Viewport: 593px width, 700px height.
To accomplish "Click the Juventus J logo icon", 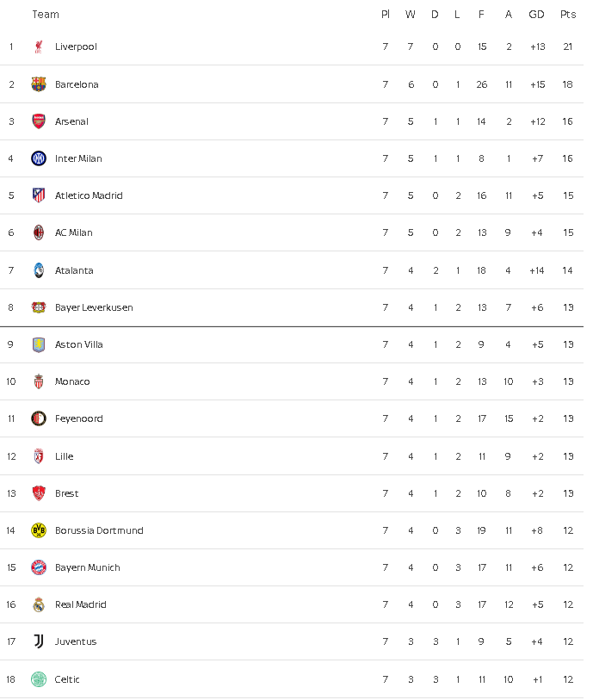I will (x=39, y=641).
